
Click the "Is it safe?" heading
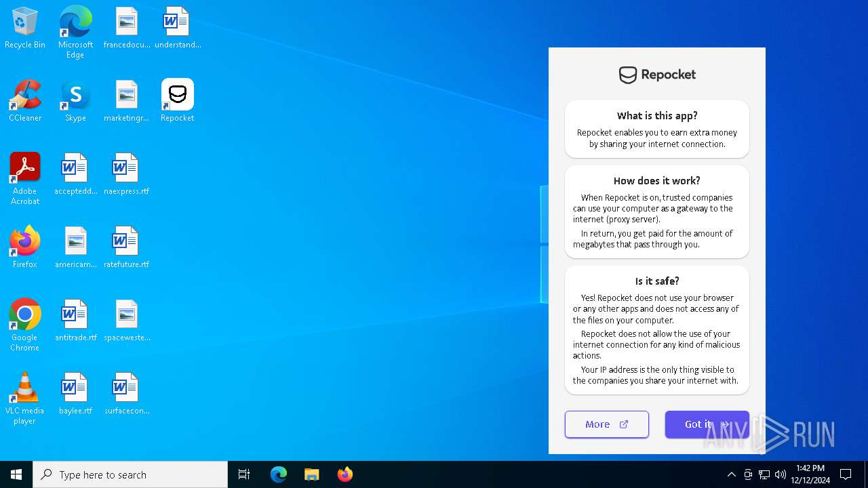point(657,281)
